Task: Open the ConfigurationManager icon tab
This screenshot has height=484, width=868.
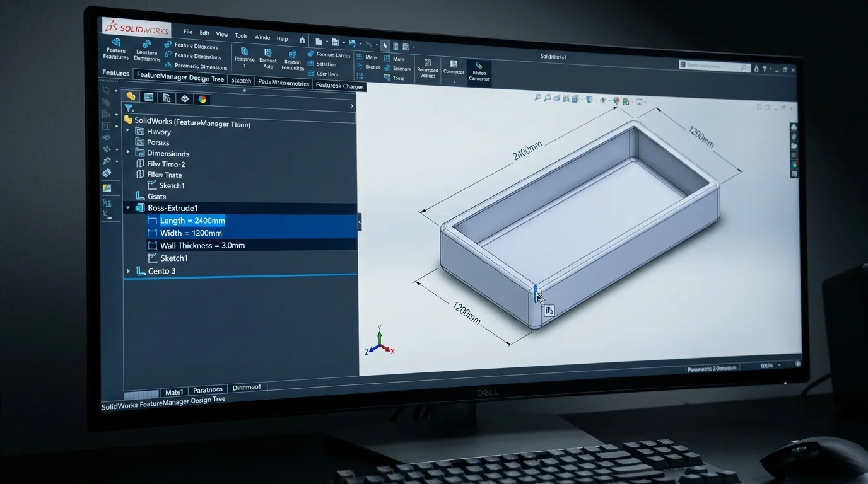Action: click(167, 98)
